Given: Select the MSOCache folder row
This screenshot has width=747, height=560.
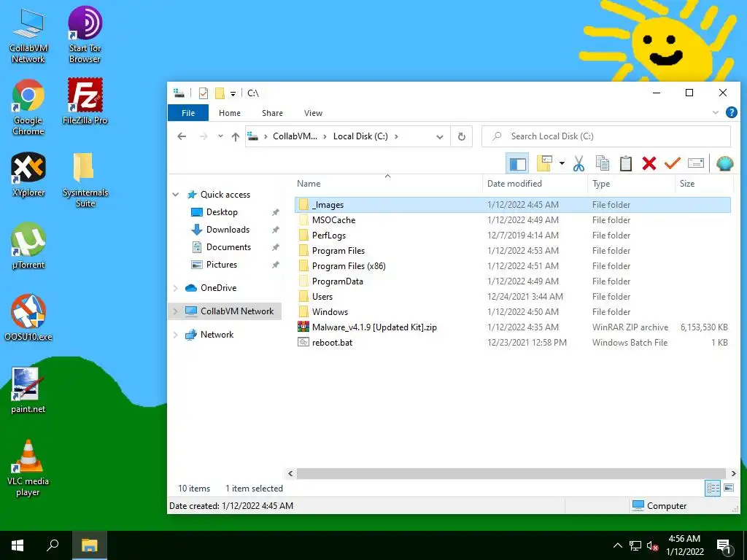Looking at the screenshot, I should (513, 220).
